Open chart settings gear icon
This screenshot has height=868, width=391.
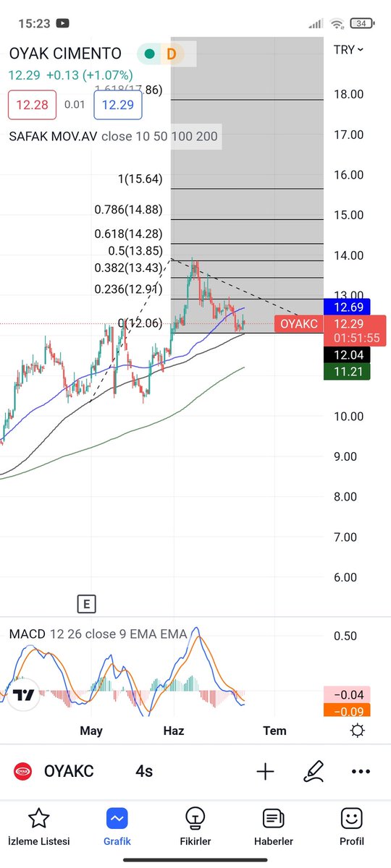tap(357, 731)
